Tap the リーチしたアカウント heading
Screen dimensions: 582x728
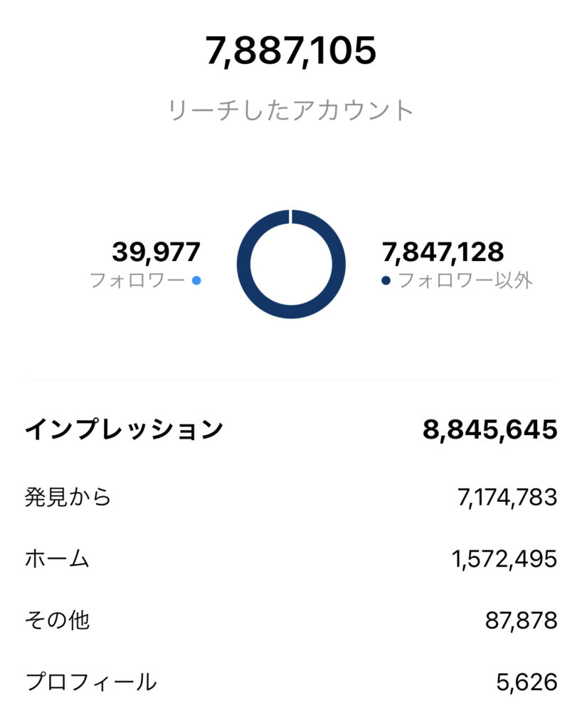point(291,110)
